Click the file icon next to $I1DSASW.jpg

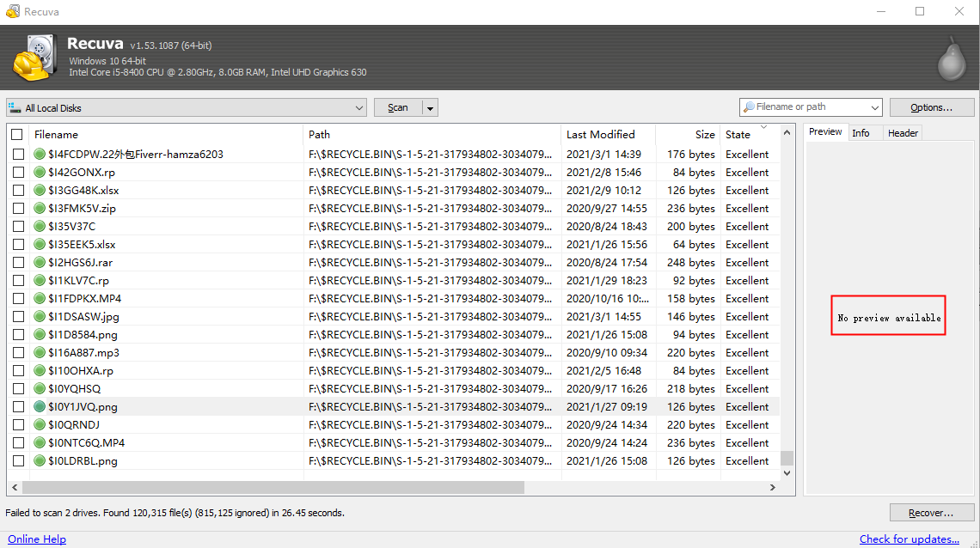tap(40, 316)
